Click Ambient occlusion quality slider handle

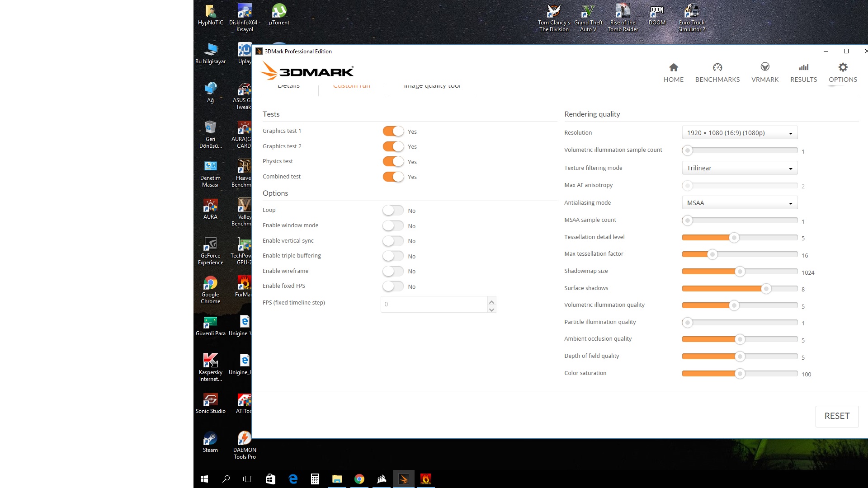click(740, 339)
